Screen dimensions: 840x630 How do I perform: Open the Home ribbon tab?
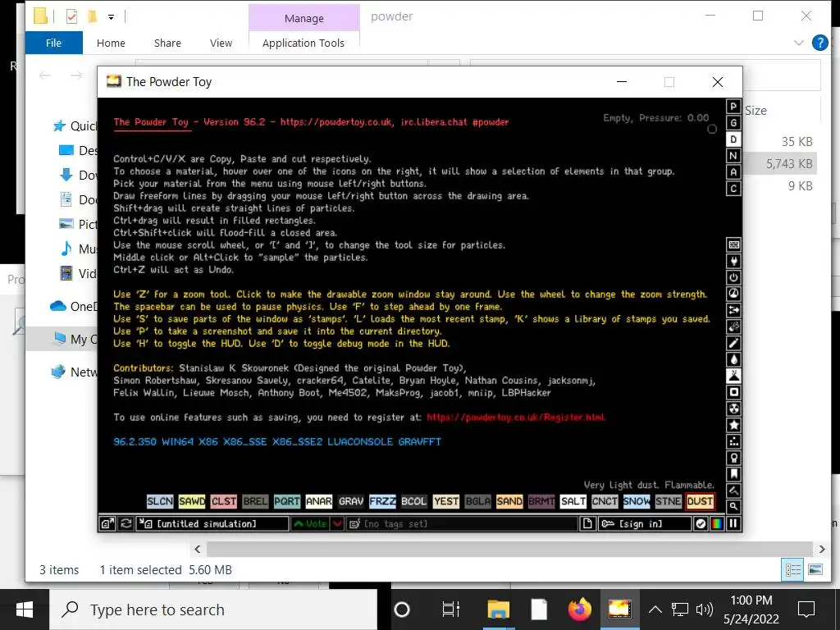[x=111, y=43]
